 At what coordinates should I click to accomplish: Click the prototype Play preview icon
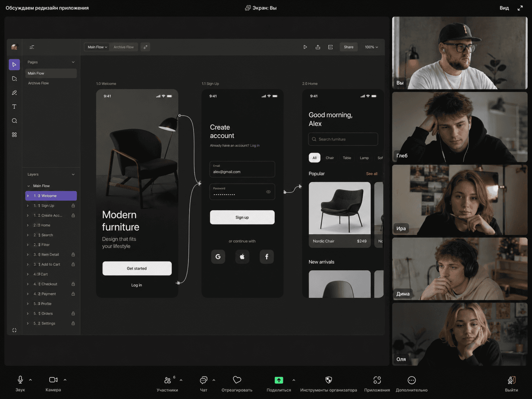305,47
